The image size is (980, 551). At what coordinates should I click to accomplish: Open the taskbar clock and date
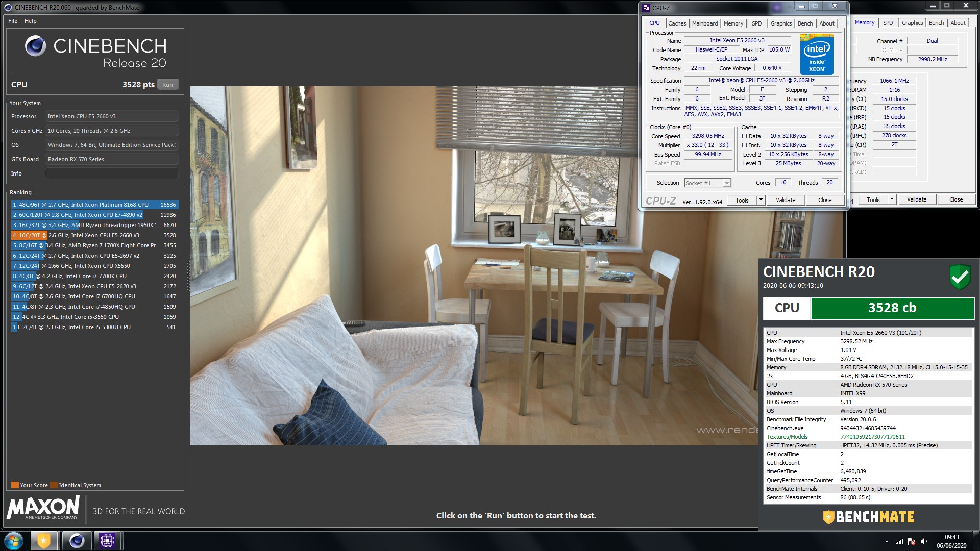[x=951, y=541]
